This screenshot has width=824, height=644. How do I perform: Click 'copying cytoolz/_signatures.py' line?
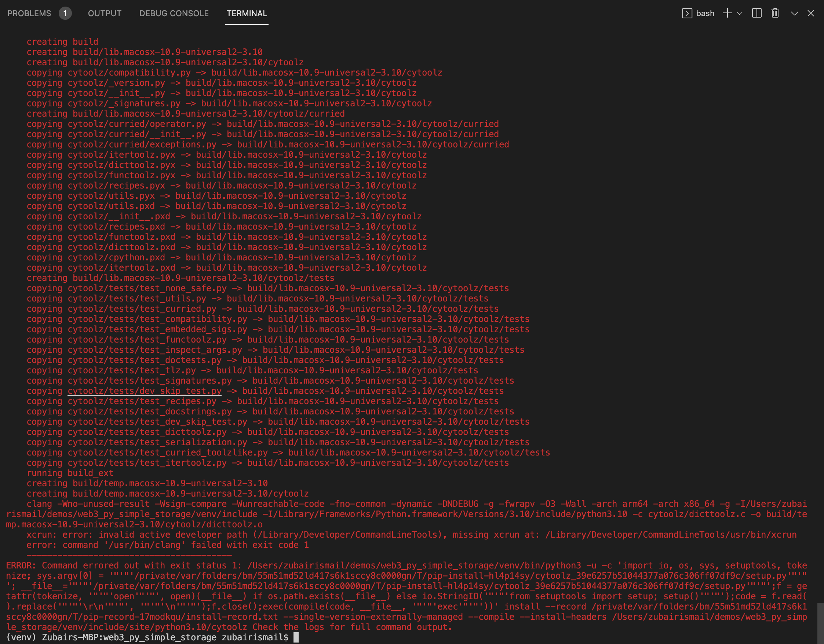[229, 103]
